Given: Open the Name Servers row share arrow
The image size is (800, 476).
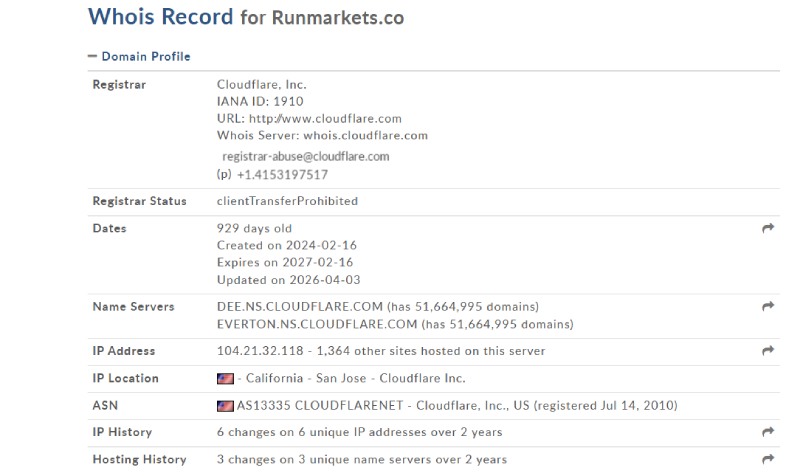Looking at the screenshot, I should 768,306.
